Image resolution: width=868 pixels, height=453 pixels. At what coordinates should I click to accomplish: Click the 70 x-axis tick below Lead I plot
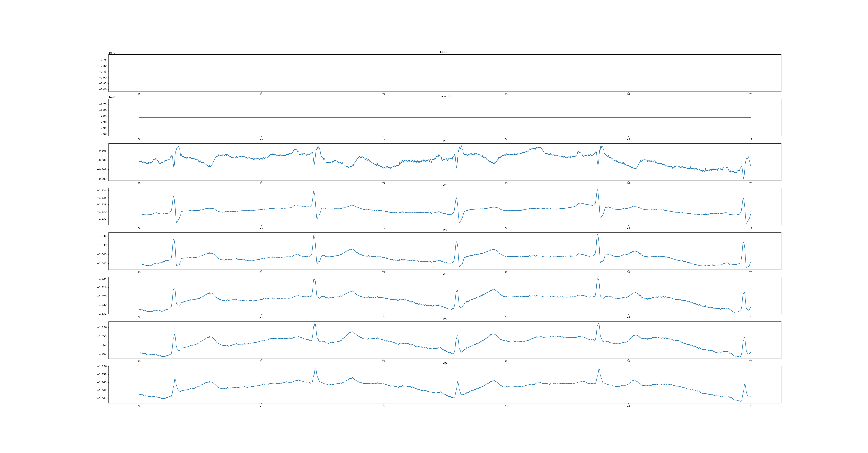tap(139, 94)
